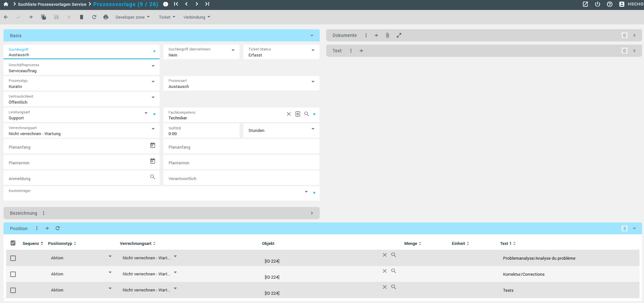Click the print icon in toolbar

tap(106, 17)
